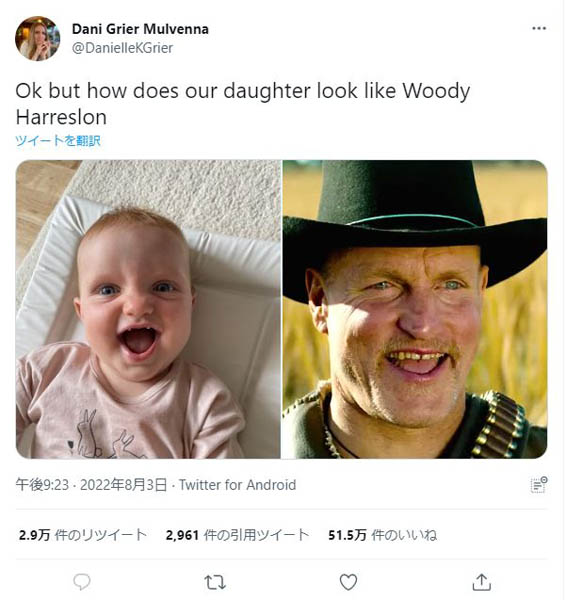The width and height of the screenshot is (566, 600).
Task: Click the retweet arrows icon
Action: pos(215,582)
